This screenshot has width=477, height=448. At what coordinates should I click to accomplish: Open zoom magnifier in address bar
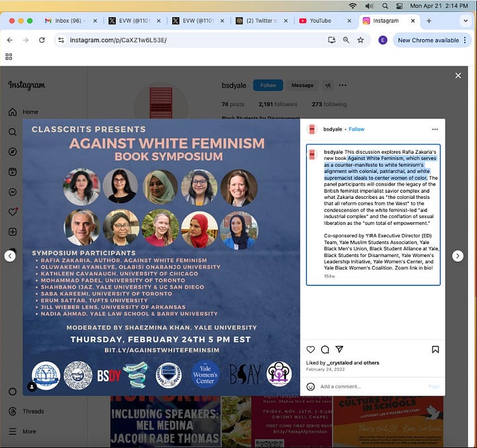pos(346,40)
